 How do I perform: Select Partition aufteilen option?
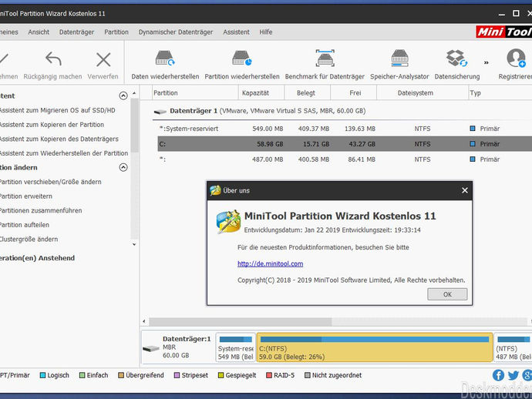coord(24,225)
